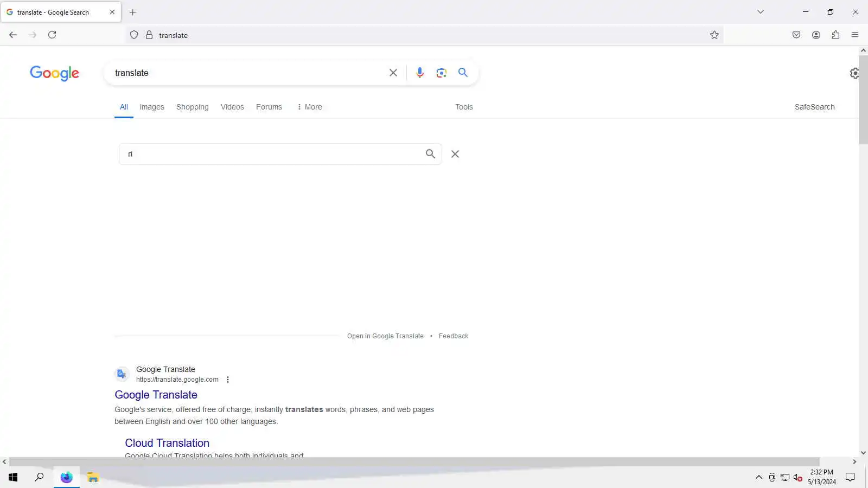Start voice search with the microphone
Image resolution: width=868 pixels, height=488 pixels.
coord(419,73)
